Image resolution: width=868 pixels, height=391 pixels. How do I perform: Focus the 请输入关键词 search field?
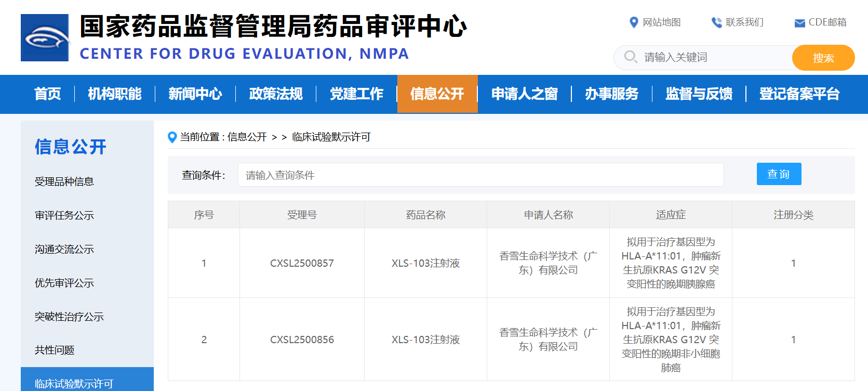coord(714,57)
